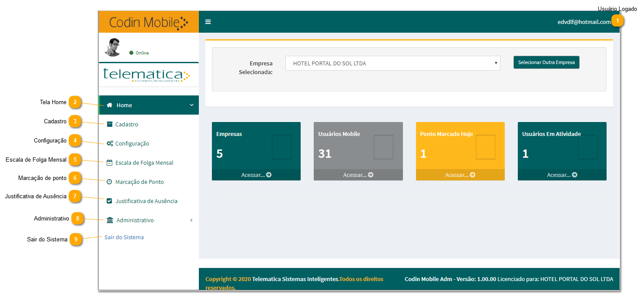The width and height of the screenshot is (644, 295).
Task: Click the Selecionar Outra Empresa button
Action: 547,62
